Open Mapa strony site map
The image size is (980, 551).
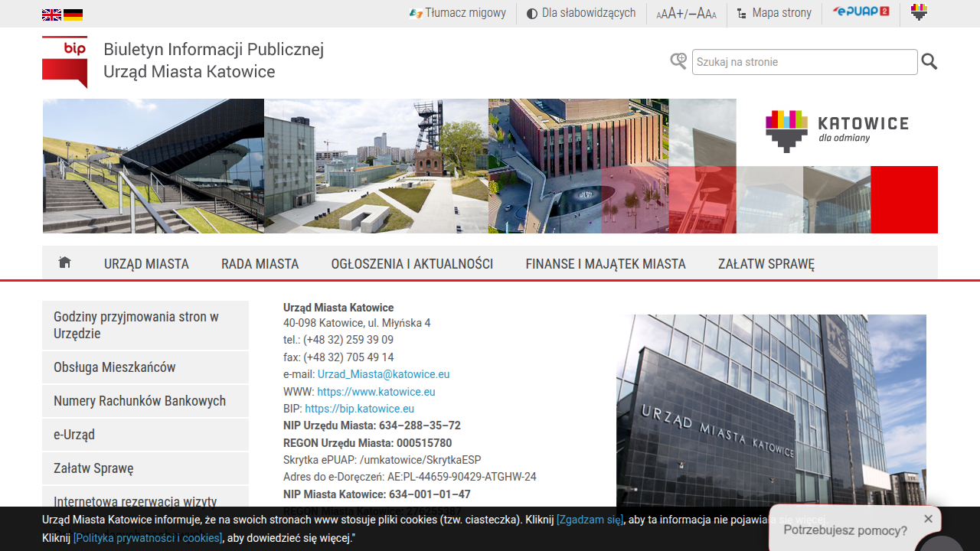(774, 13)
